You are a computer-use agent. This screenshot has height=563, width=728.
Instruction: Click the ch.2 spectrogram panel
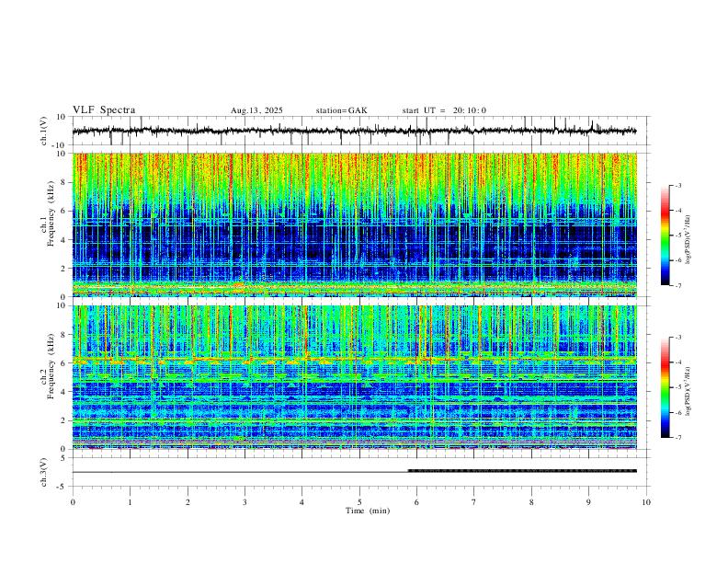click(355, 377)
